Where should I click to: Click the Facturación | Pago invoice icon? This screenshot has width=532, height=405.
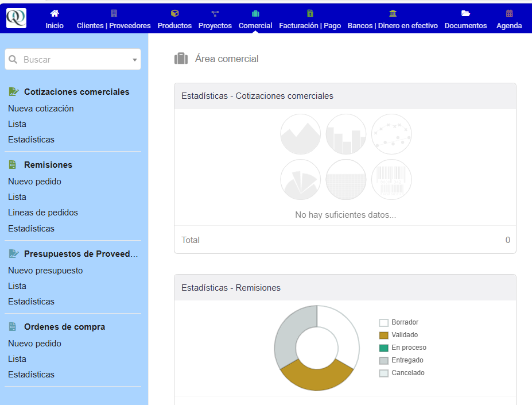pyautogui.click(x=310, y=13)
